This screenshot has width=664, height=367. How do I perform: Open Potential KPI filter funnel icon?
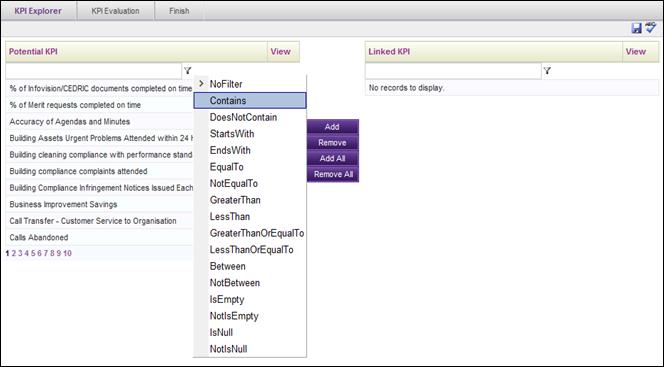[x=188, y=71]
